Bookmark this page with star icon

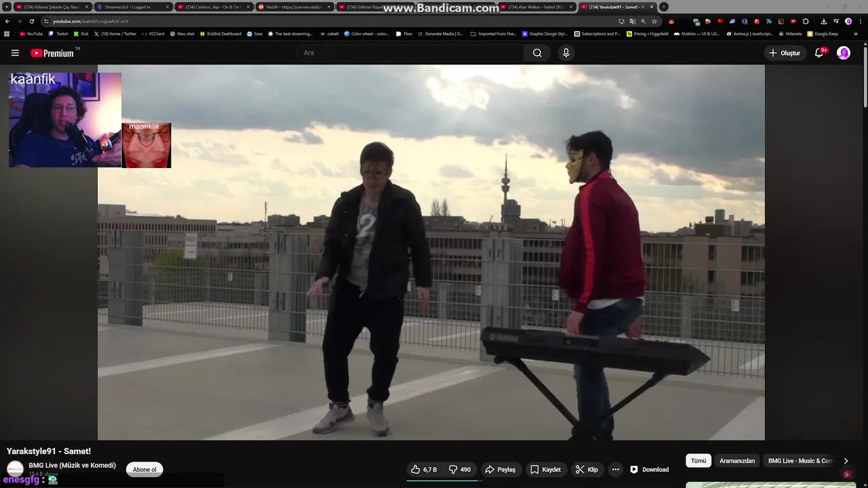tap(654, 21)
